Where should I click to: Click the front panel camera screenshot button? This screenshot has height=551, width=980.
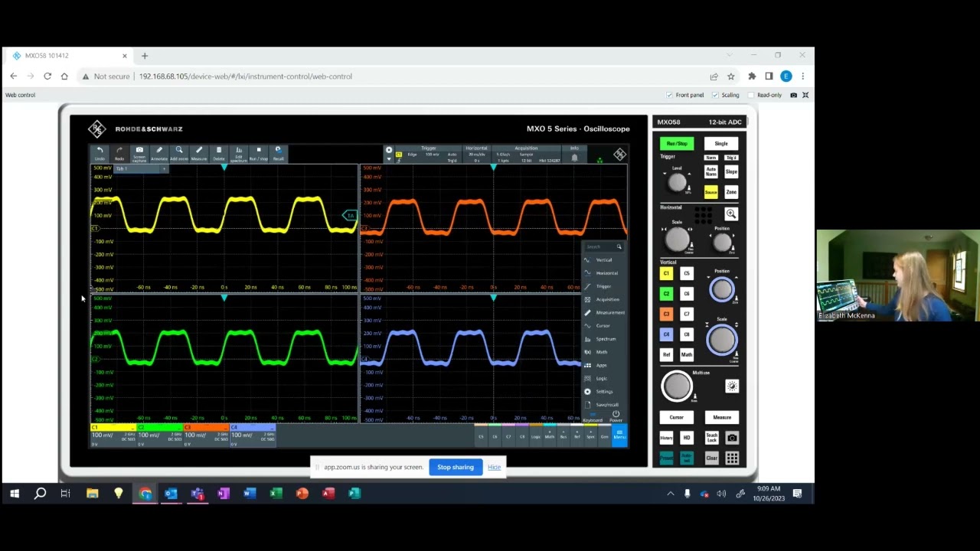click(732, 438)
